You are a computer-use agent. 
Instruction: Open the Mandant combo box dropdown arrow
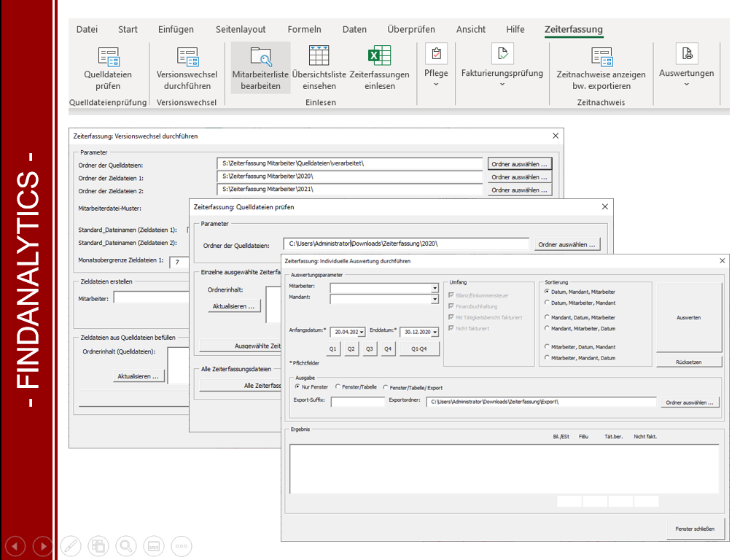pos(435,298)
